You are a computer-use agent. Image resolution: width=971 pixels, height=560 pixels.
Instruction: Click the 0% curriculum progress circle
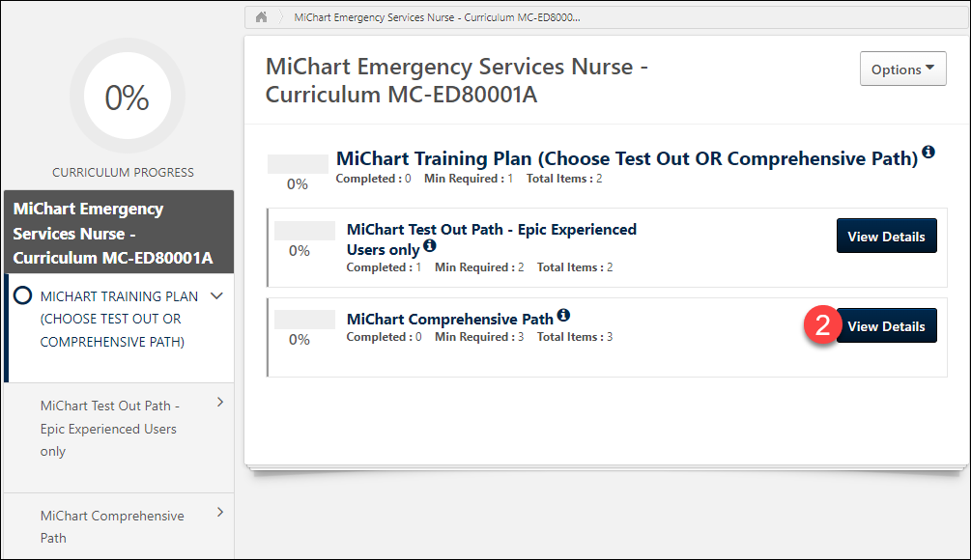click(127, 98)
